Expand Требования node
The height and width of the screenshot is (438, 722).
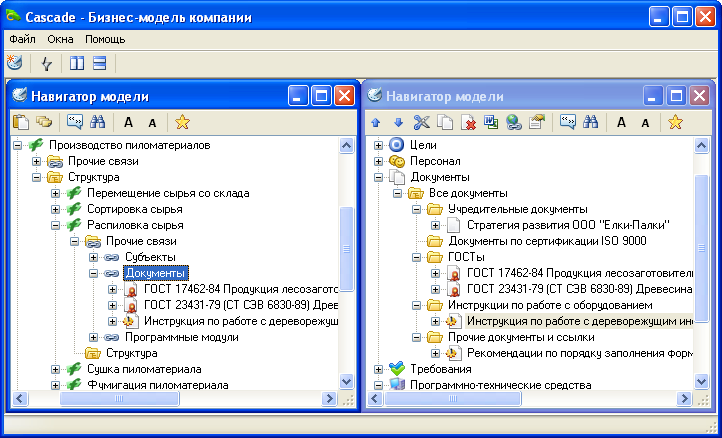click(x=378, y=369)
